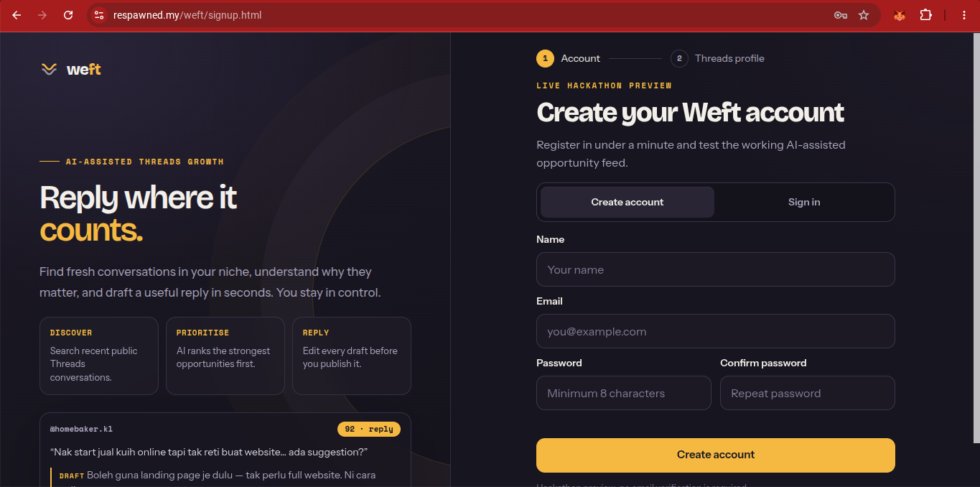Image resolution: width=980 pixels, height=487 pixels.
Task: Click the Weft logo icon
Action: [49, 70]
